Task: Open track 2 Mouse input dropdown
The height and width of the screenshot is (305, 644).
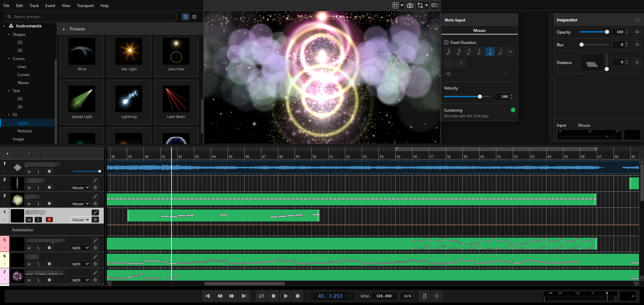Action: pyautogui.click(x=80, y=188)
